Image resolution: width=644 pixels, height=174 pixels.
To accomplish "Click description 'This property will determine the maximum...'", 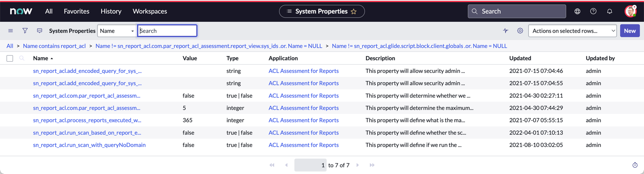I will point(420,108).
